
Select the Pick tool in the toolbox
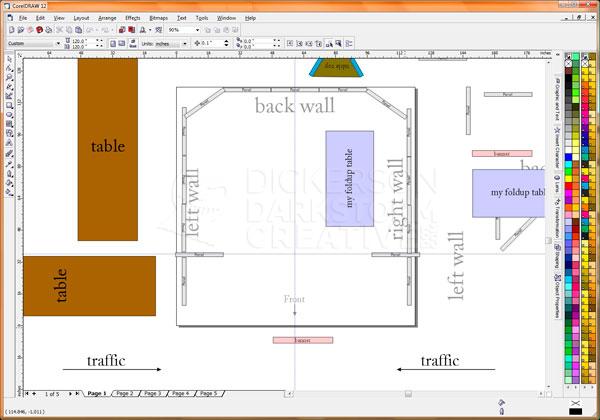coord(9,59)
